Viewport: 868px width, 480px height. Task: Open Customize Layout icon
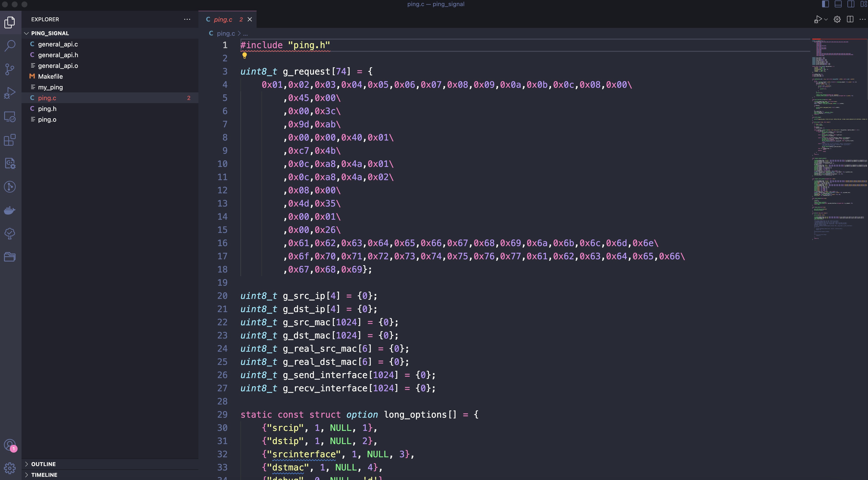click(x=864, y=4)
